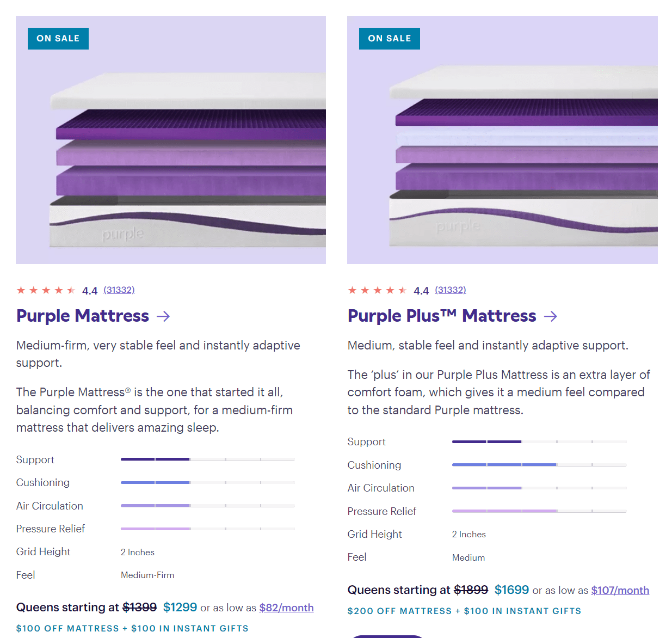
Task: Click the arrow icon beside Purple Plus™ Mattress
Action: coord(551,316)
